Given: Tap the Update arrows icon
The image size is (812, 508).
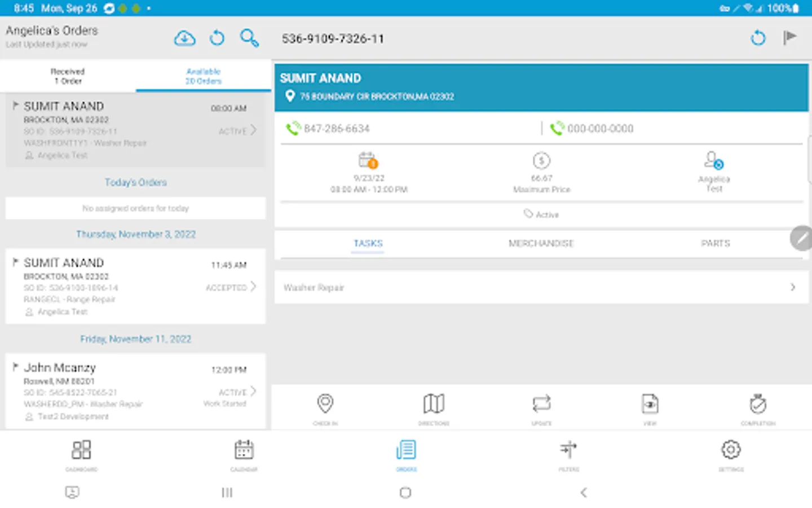Looking at the screenshot, I should tap(541, 404).
